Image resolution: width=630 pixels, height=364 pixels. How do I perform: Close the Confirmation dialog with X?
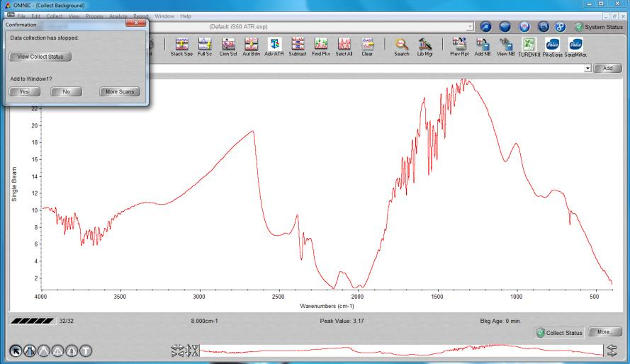coord(136,23)
